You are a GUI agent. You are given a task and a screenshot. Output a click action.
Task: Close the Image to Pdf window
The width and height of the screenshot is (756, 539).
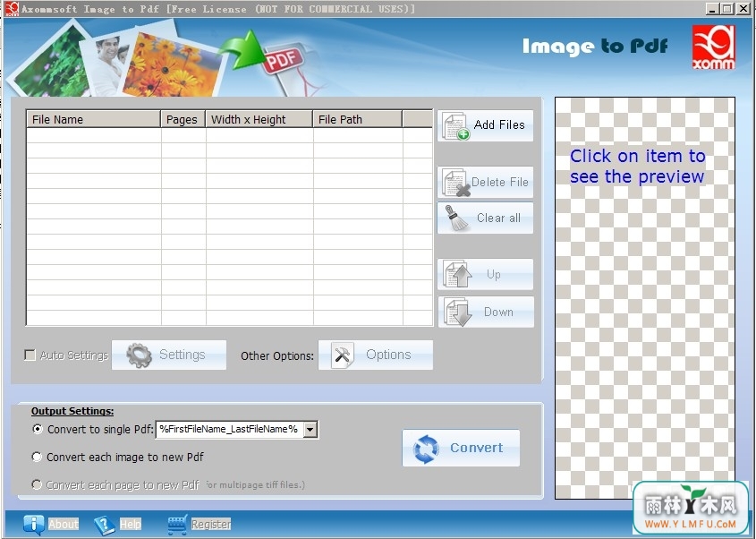743,8
